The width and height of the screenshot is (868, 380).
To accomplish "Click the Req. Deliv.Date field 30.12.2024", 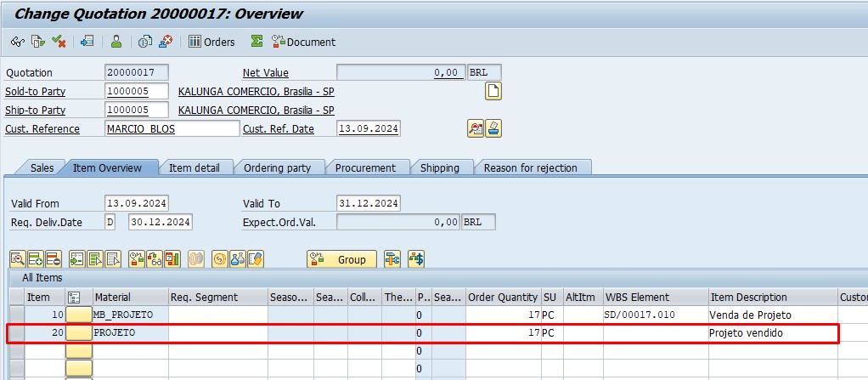I will (161, 222).
